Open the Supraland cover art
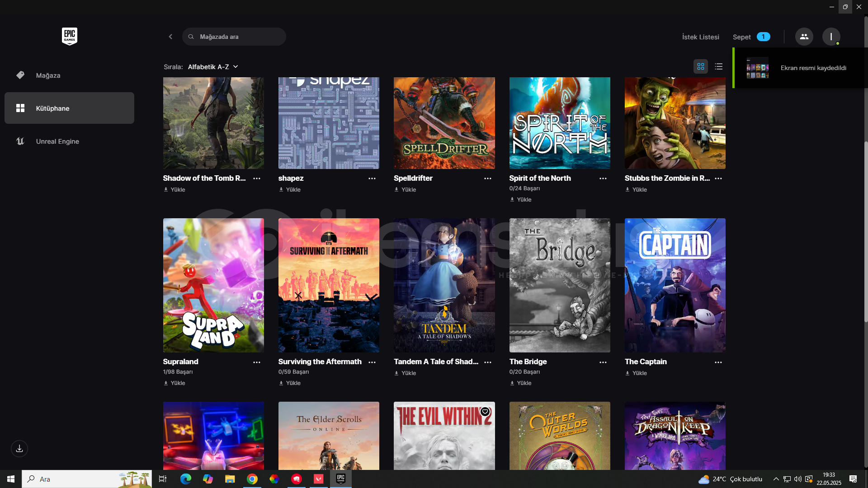Viewport: 868px width, 488px height. (213, 285)
